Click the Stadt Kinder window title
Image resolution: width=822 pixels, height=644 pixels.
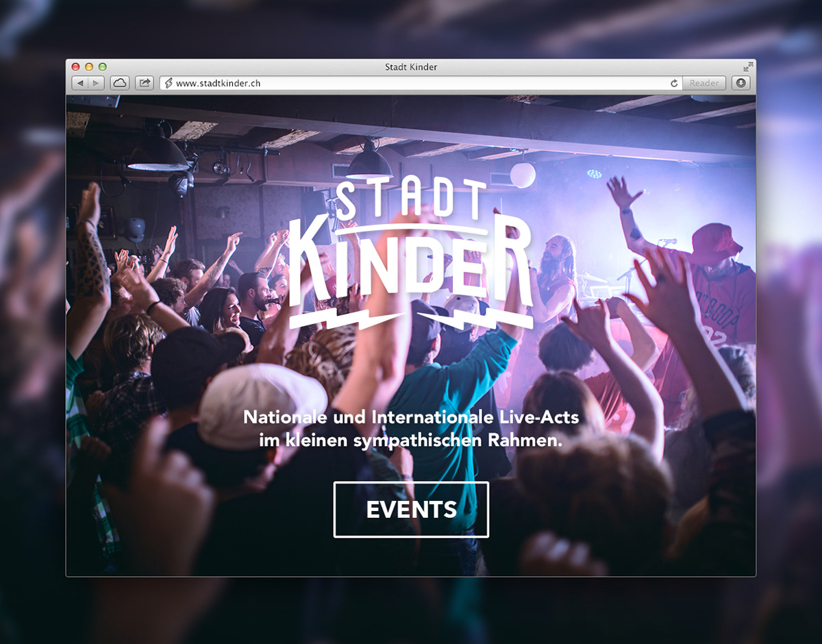pyautogui.click(x=411, y=67)
